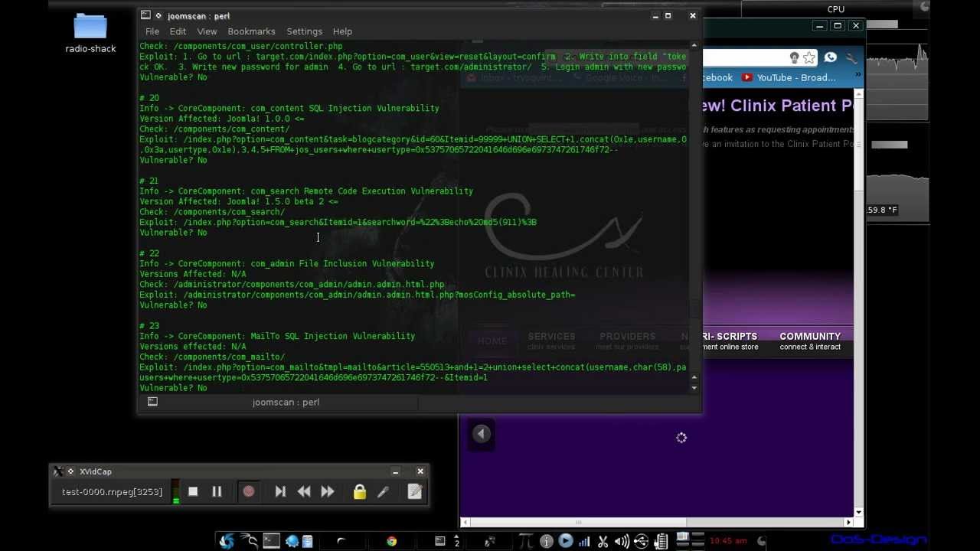Click the XVidCap file name test-0000.mpeg
This screenshot has height=551, width=980.
click(x=112, y=491)
